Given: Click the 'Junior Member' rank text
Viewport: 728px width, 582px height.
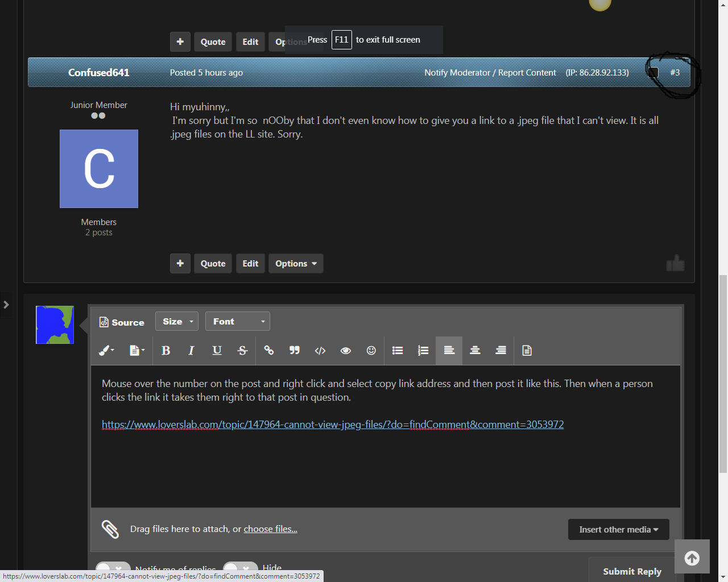Looking at the screenshot, I should [99, 105].
